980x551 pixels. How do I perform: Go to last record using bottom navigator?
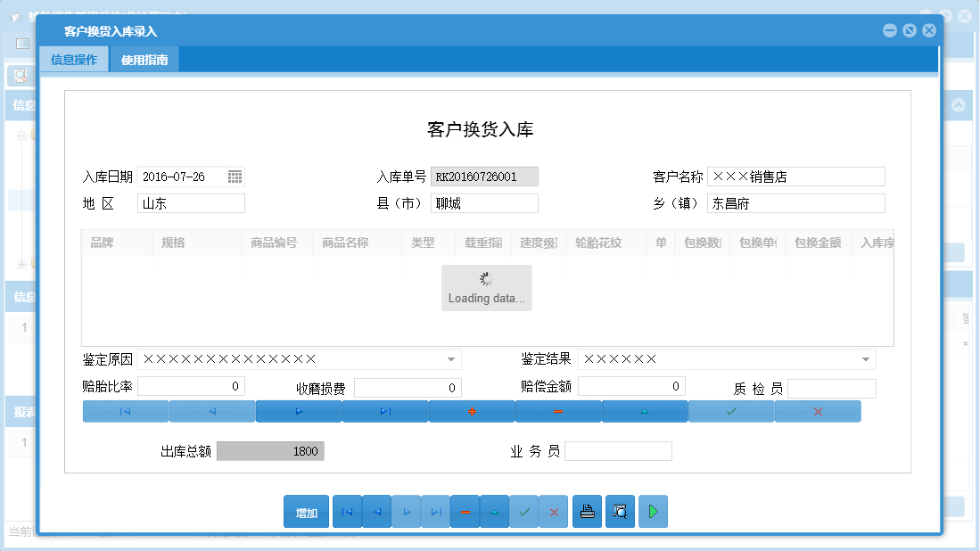tap(435, 512)
